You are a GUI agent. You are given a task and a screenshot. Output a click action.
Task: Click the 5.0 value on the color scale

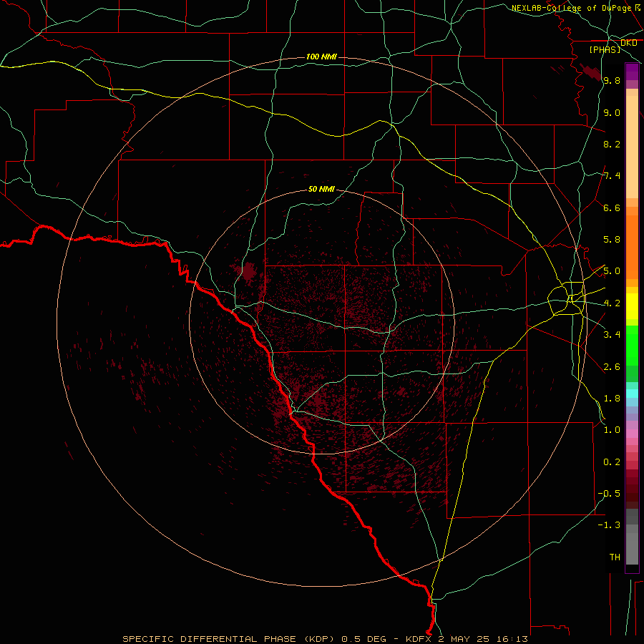click(612, 271)
